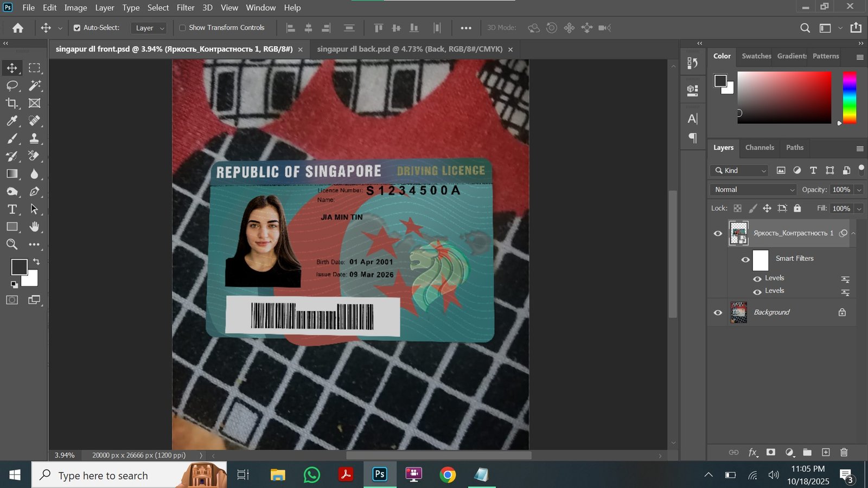Click the Home button in options bar
Viewport: 868px width, 488px height.
click(18, 28)
